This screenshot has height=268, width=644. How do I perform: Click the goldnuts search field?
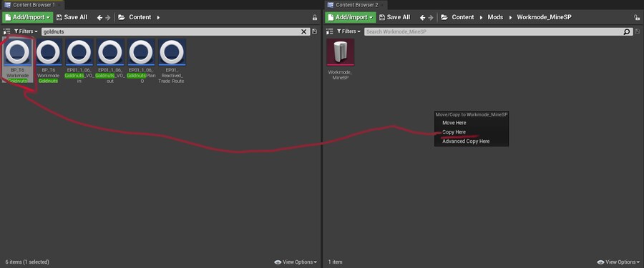point(170,31)
